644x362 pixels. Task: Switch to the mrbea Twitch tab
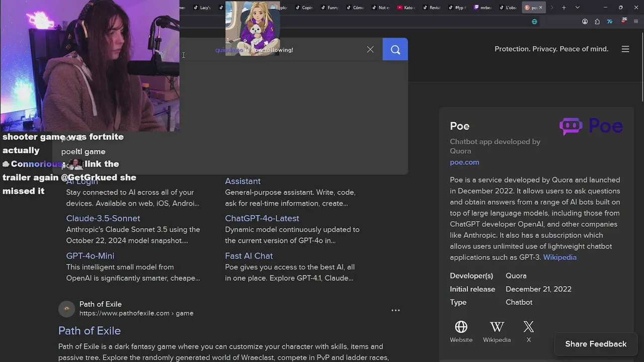(482, 8)
